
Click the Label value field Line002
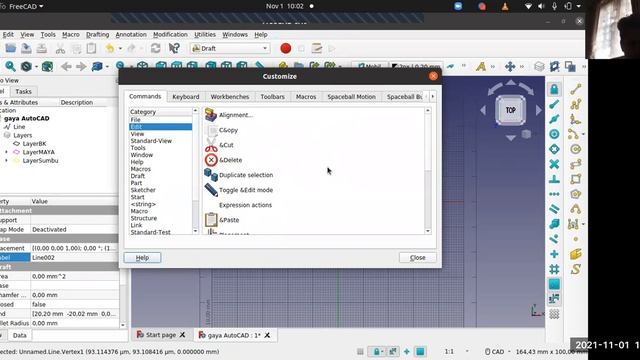pyautogui.click(x=74, y=258)
